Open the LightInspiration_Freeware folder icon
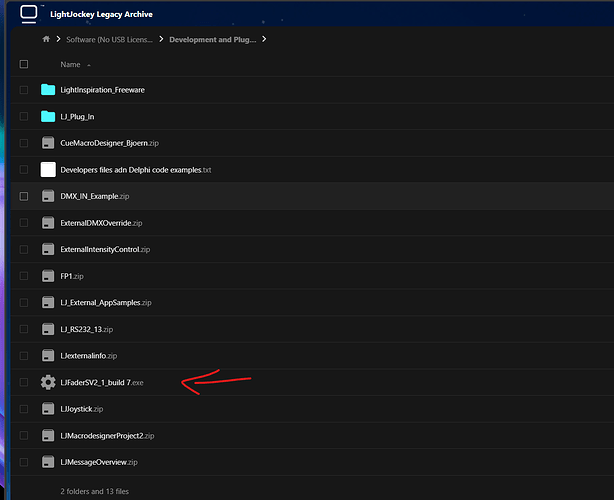This screenshot has width=614, height=500. tap(48, 90)
